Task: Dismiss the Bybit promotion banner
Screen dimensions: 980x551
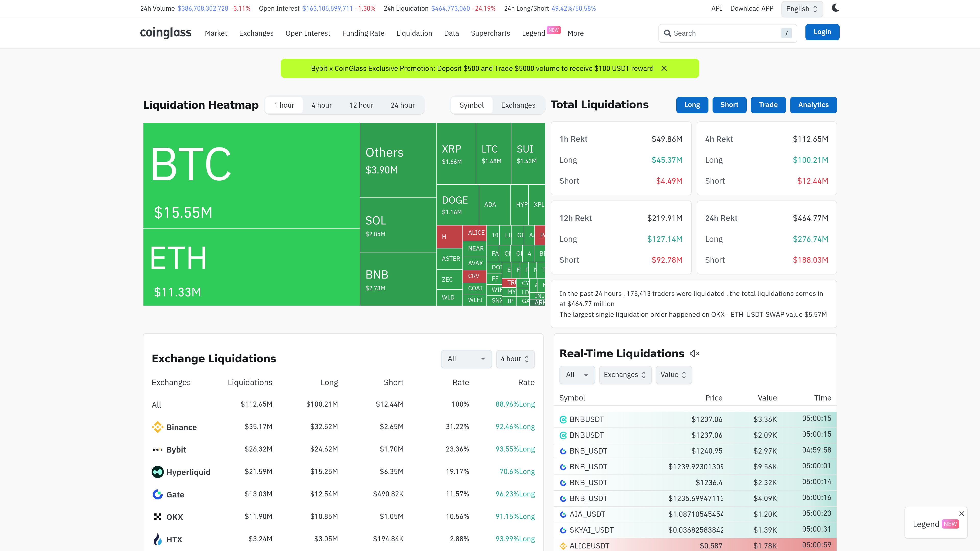Action: pyautogui.click(x=664, y=68)
